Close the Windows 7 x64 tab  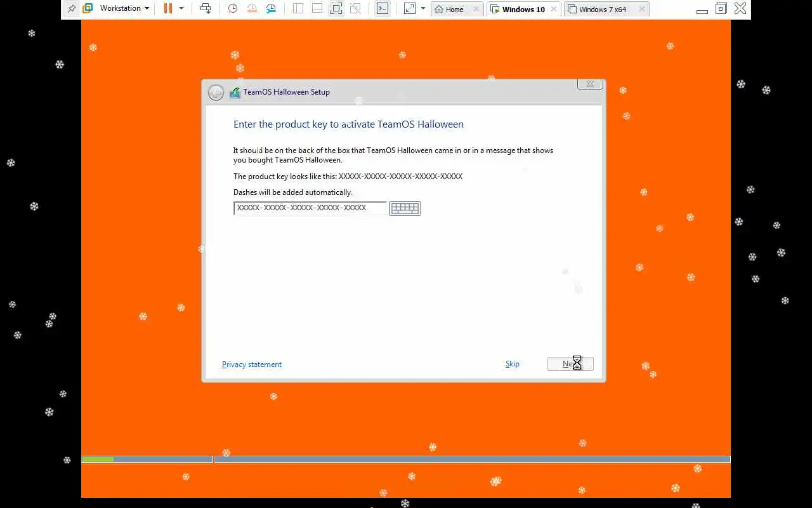(642, 10)
